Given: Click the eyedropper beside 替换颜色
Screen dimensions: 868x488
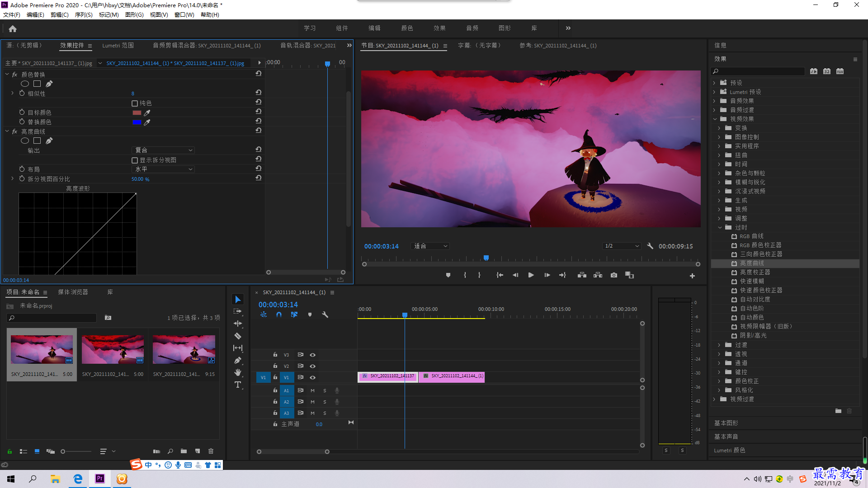Looking at the screenshot, I should tap(147, 122).
